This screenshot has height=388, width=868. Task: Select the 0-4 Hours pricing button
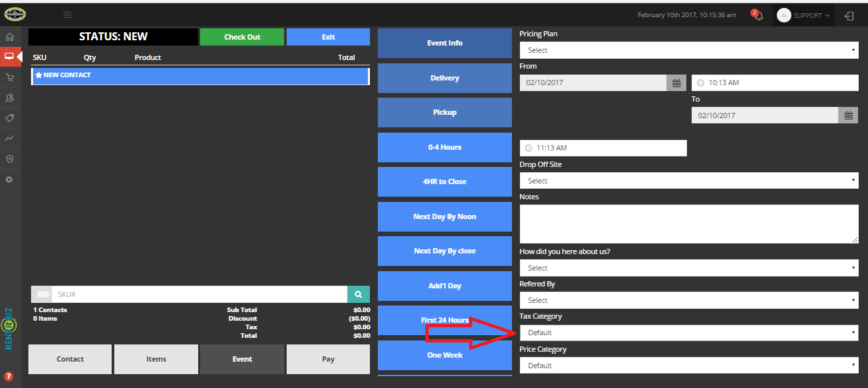click(x=445, y=147)
